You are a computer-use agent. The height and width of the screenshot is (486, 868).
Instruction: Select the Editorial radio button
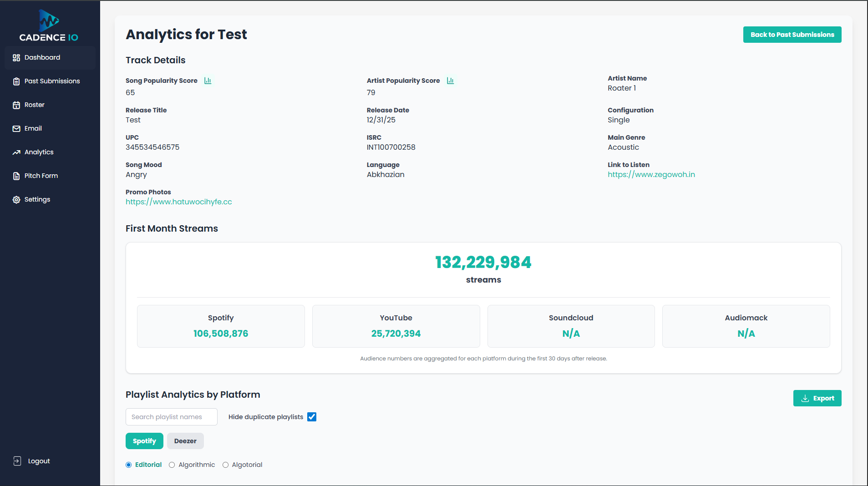129,465
